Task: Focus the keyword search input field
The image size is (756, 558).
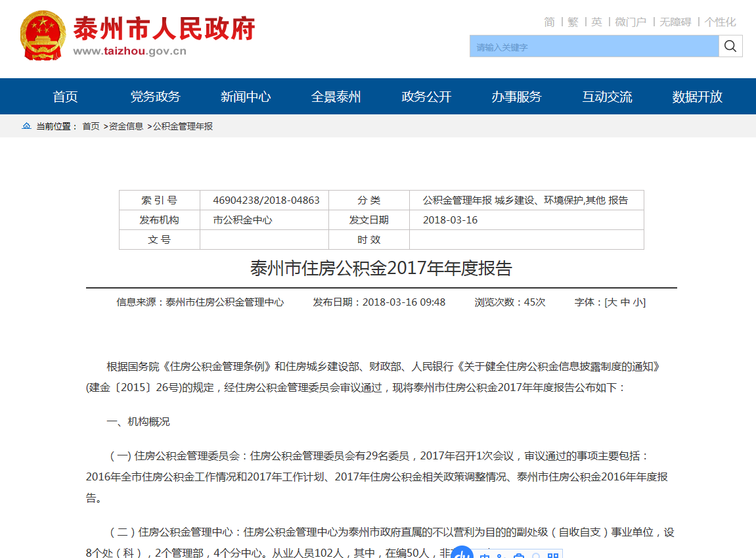Action: point(594,47)
